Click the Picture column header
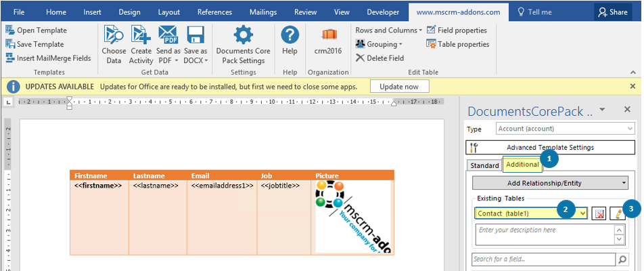644x271 pixels. (x=327, y=175)
